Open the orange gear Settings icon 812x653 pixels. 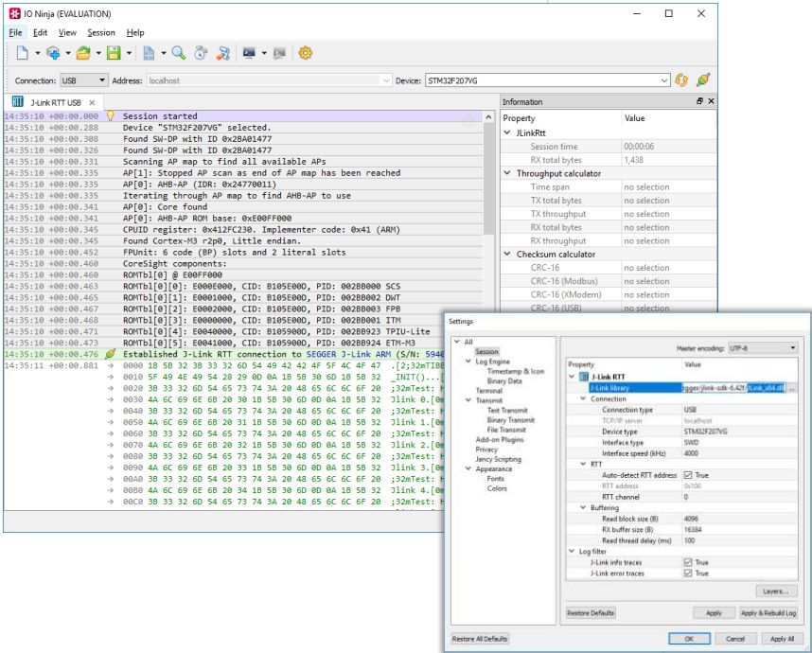coord(306,53)
